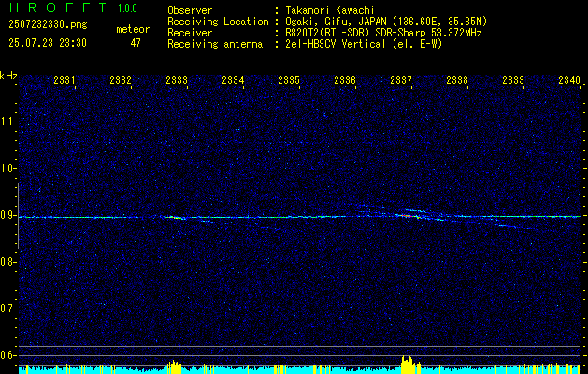Click the date 25.07.23 23:30
Viewport: 588px width, 374px height.
point(48,43)
